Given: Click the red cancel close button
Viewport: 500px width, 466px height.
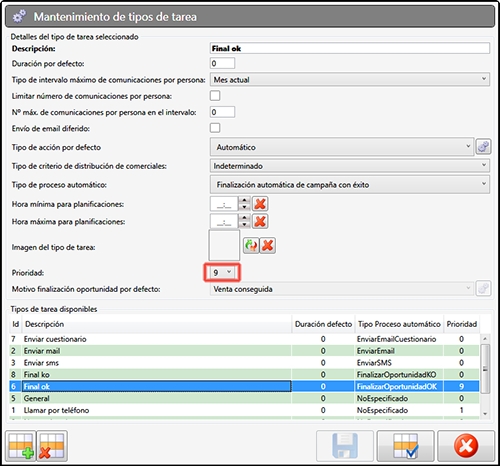Looking at the screenshot, I should pos(466,446).
